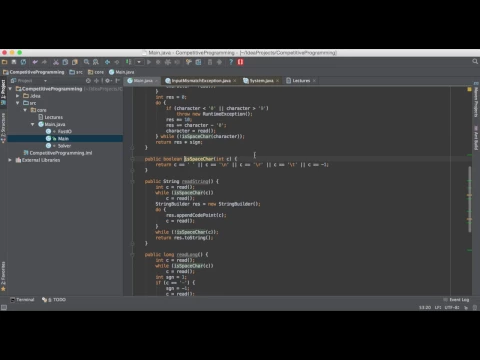Image resolution: width=480 pixels, height=360 pixels.
Task: Click the Save All toolbar icon
Action: 14,62
